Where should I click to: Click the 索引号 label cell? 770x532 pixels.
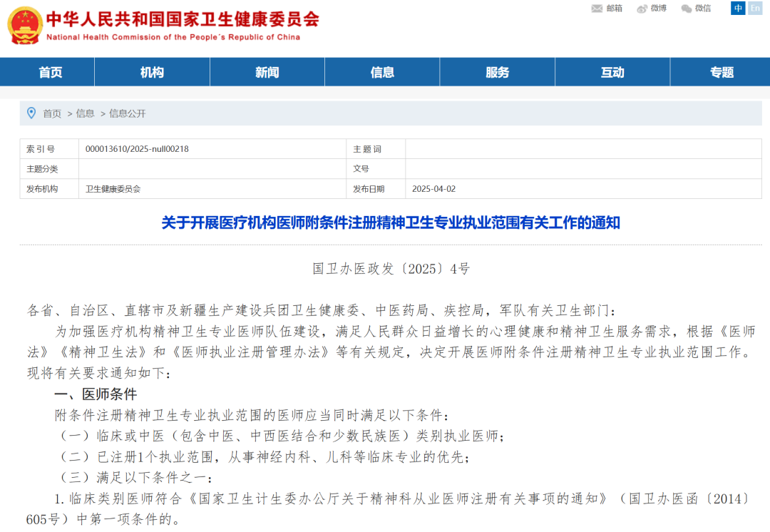pos(49,149)
